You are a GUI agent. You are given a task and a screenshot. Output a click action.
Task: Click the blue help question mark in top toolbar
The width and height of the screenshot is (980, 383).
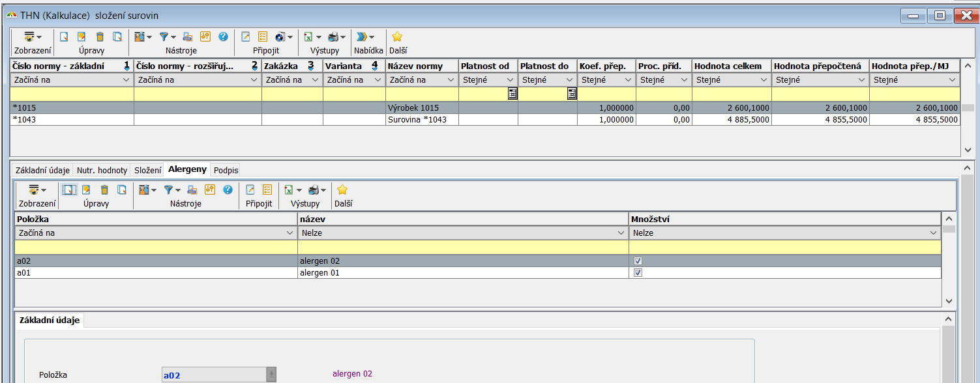[x=222, y=37]
